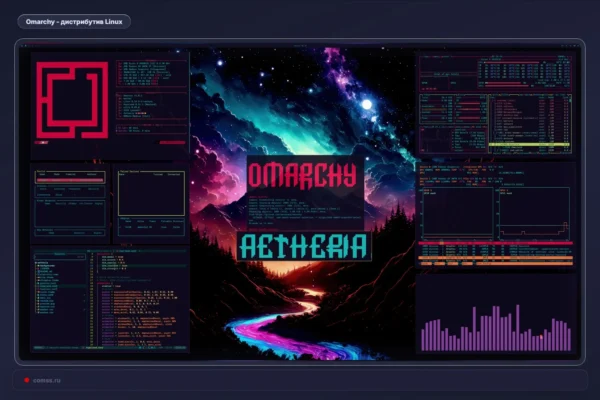
Task: Click the terminal output beneath the OMARCHY banner
Action: 305,212
